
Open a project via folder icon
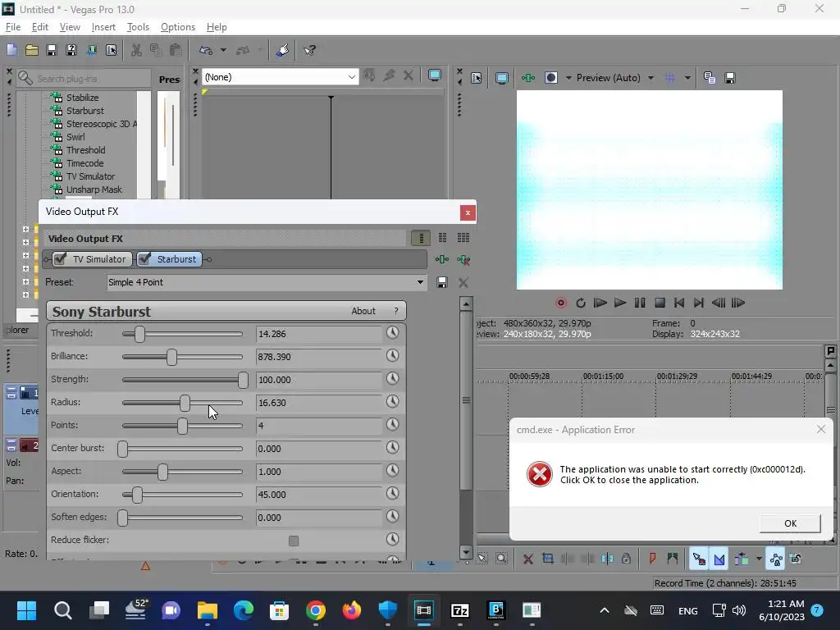click(x=32, y=50)
